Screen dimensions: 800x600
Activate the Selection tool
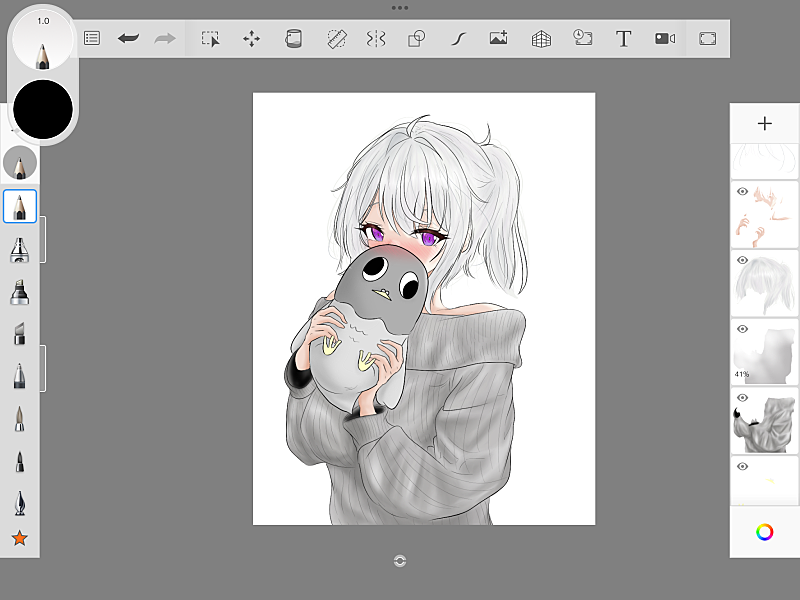tap(210, 39)
